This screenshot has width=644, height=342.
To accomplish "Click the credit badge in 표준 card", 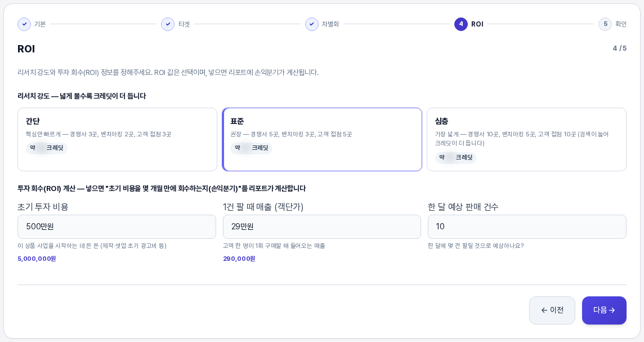I will pos(252,148).
